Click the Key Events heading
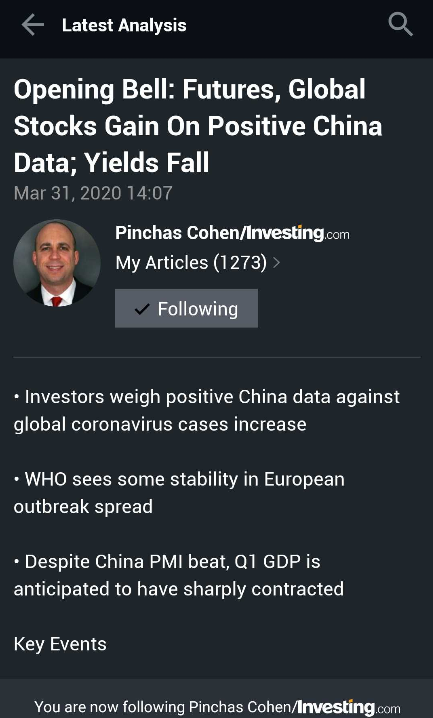This screenshot has width=433, height=718. [60, 644]
